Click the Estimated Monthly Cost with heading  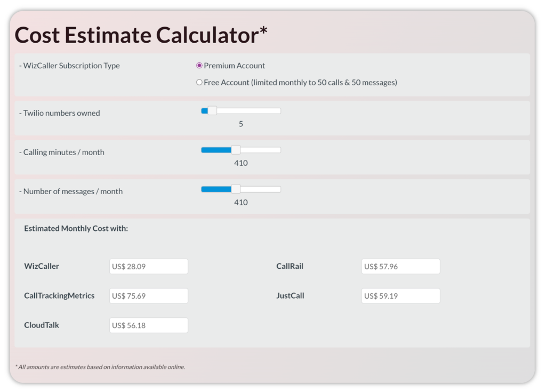pyautogui.click(x=76, y=228)
